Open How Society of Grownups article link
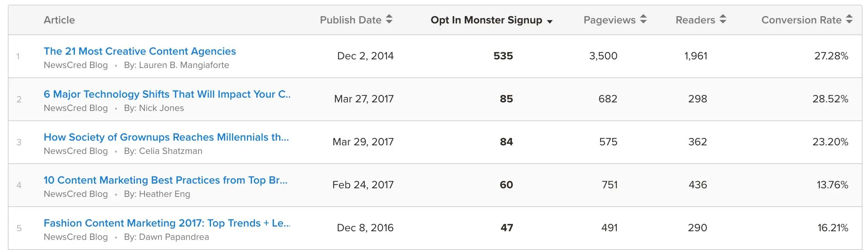This screenshot has height=250, width=868. pos(166,137)
